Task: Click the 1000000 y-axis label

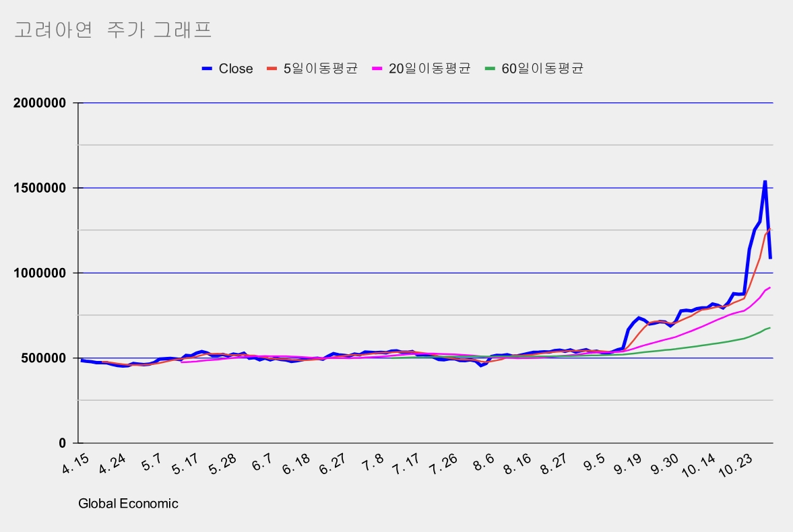Action: coord(40,273)
